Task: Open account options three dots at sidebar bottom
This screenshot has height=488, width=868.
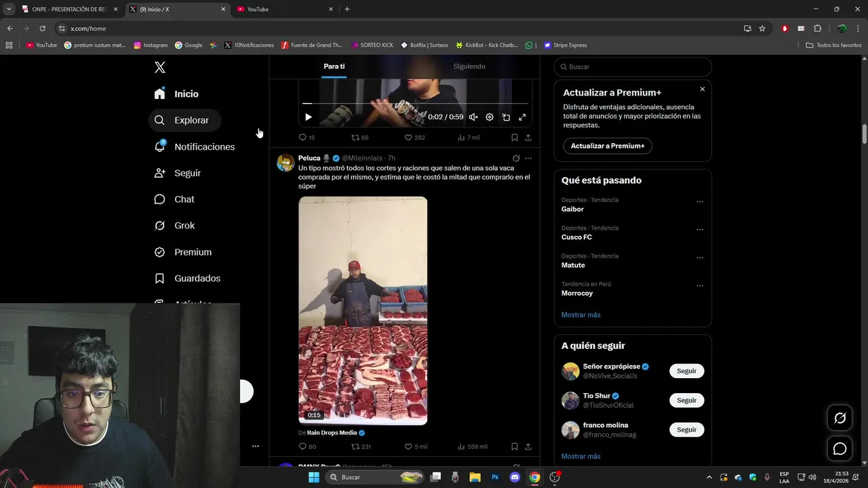Action: pyautogui.click(x=256, y=446)
